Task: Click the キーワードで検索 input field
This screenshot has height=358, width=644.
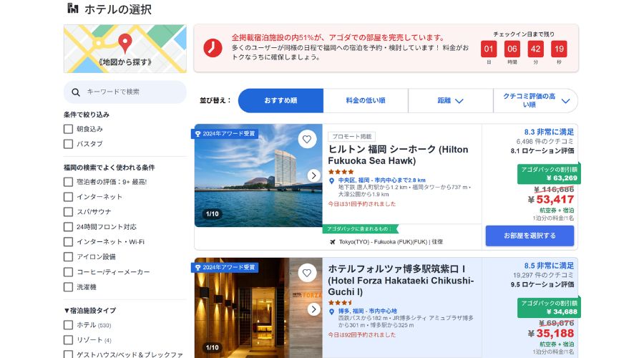Action: point(125,92)
